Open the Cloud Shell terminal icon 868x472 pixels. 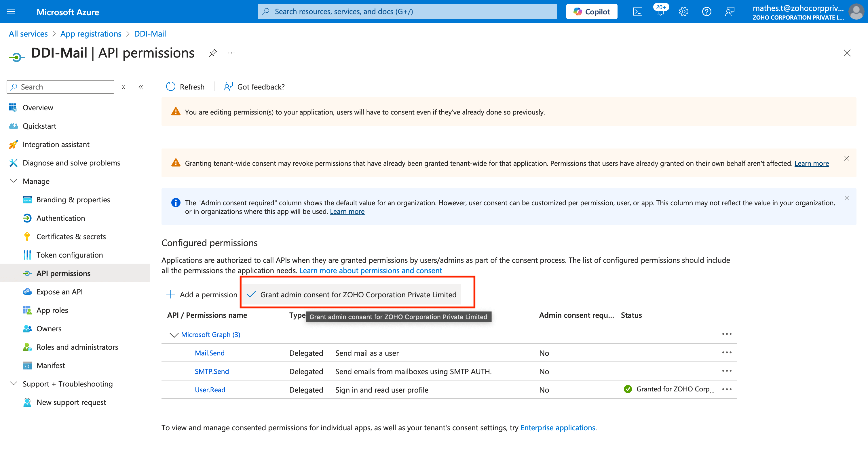click(x=637, y=12)
